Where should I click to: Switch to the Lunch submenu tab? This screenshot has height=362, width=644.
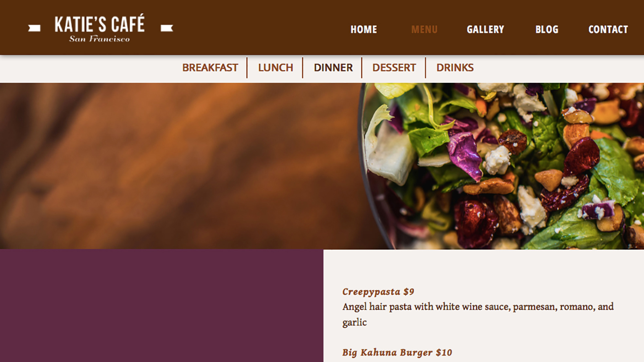275,68
